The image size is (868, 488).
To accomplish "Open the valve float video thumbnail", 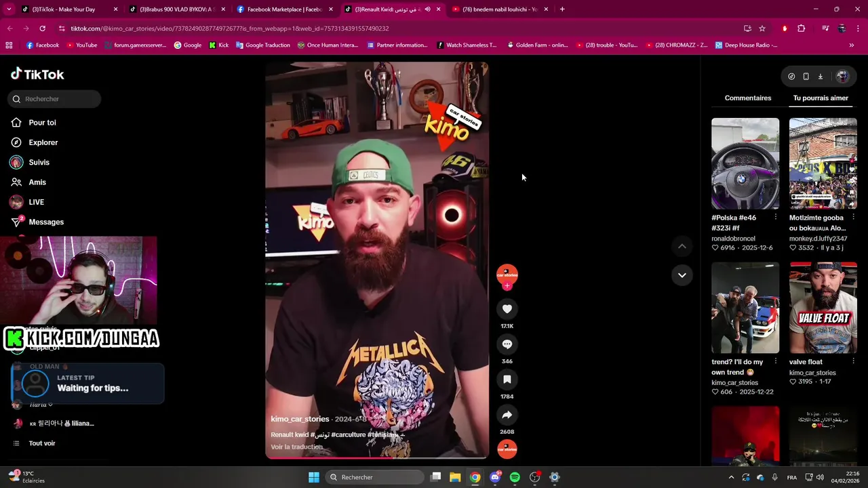I will coord(823,308).
